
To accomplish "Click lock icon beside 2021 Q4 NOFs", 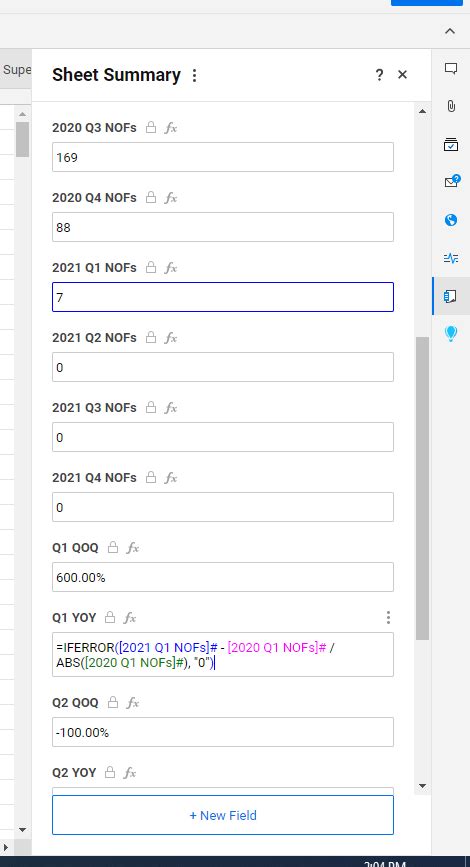I will (151, 477).
